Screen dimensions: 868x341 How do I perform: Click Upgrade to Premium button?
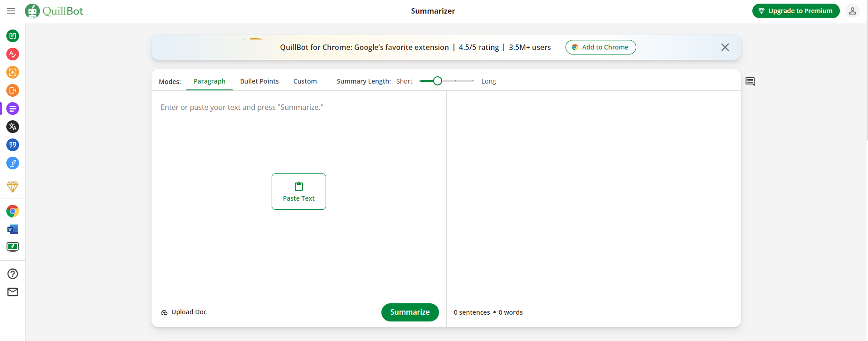796,11
